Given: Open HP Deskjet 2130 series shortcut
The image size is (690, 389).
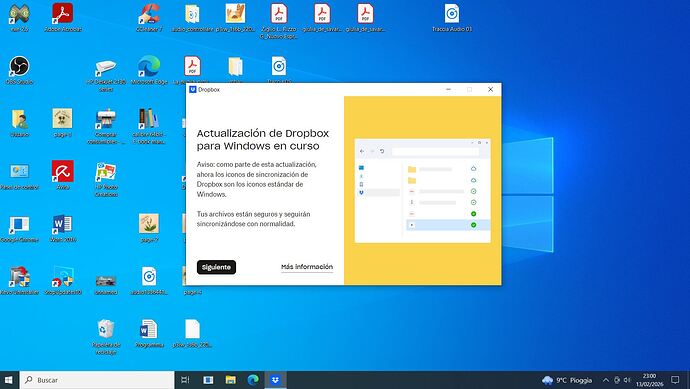Looking at the screenshot, I should pyautogui.click(x=106, y=74).
